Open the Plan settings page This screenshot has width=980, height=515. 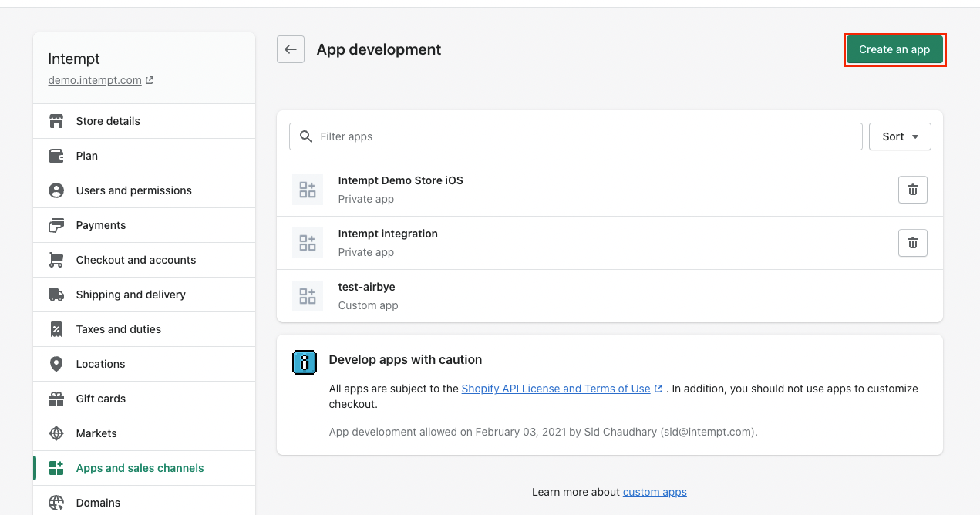(x=144, y=156)
